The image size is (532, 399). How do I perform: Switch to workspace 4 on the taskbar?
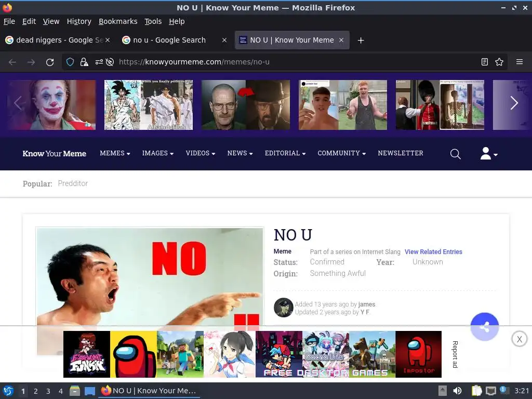pos(61,391)
